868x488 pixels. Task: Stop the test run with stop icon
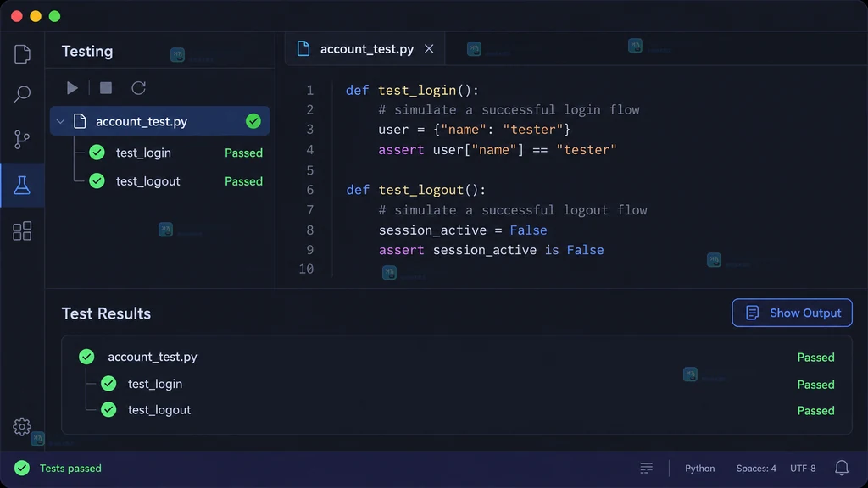[x=106, y=88]
